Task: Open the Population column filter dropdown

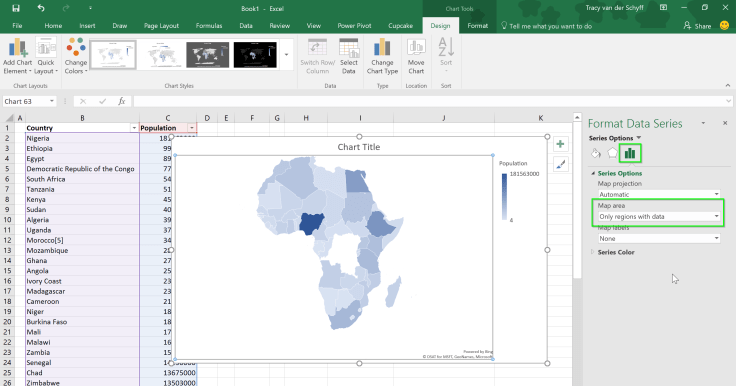Action: tap(192, 128)
